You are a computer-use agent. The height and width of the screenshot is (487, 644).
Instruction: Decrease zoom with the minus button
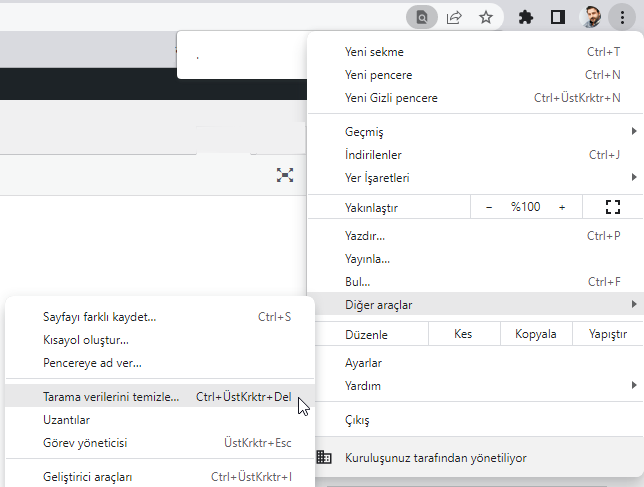(x=489, y=207)
